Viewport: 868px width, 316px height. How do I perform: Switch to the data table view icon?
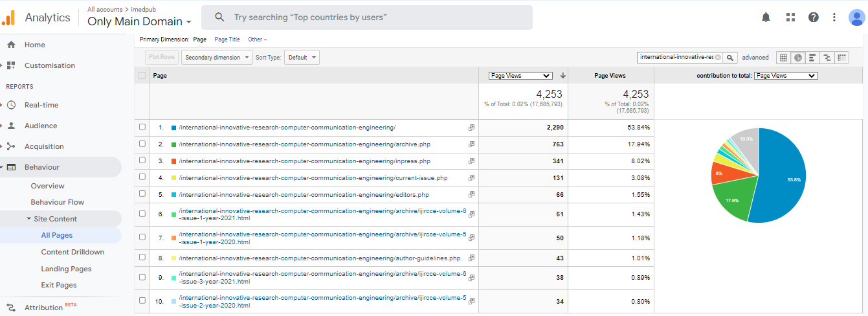(783, 58)
